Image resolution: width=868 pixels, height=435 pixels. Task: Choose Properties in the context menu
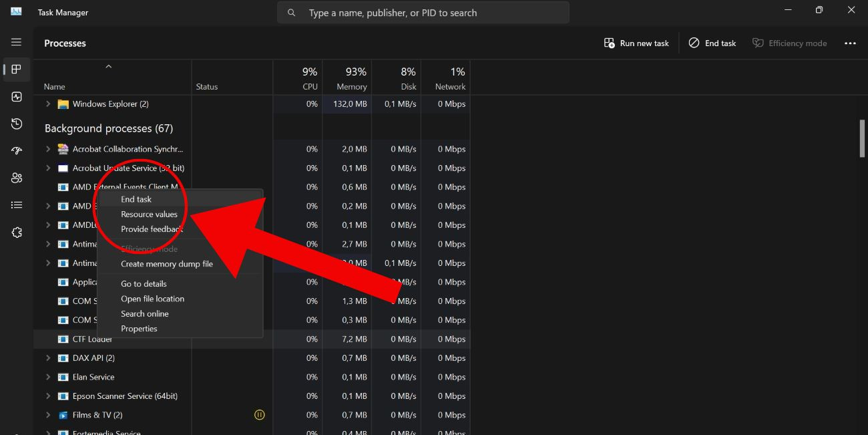(x=139, y=328)
